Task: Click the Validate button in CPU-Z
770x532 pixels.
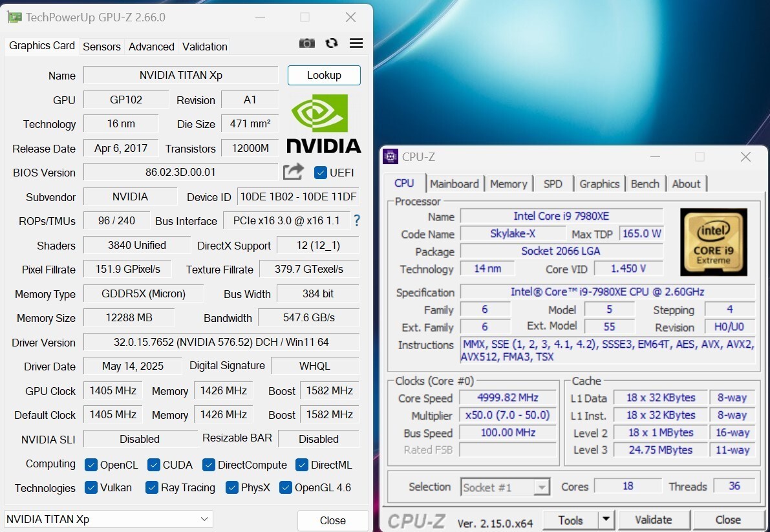Action: click(654, 520)
